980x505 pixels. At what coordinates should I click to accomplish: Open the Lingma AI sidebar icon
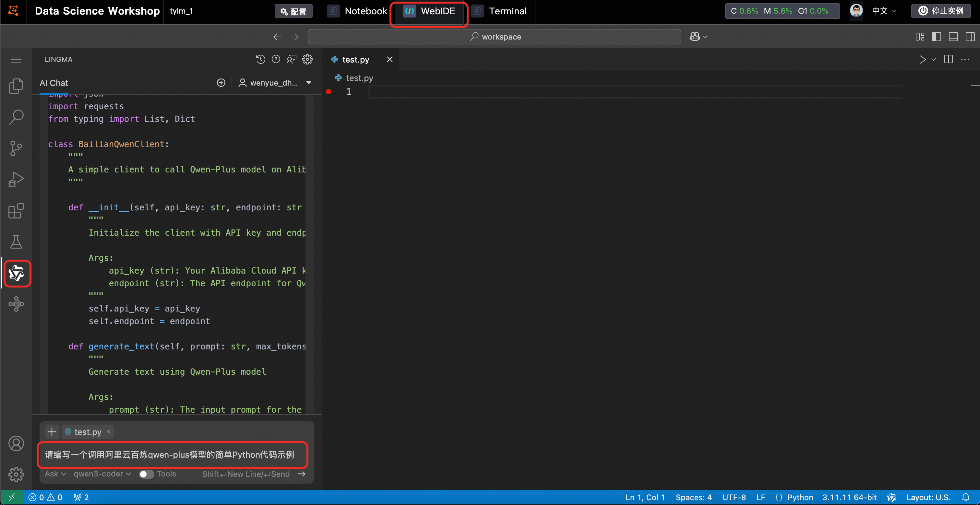[16, 273]
